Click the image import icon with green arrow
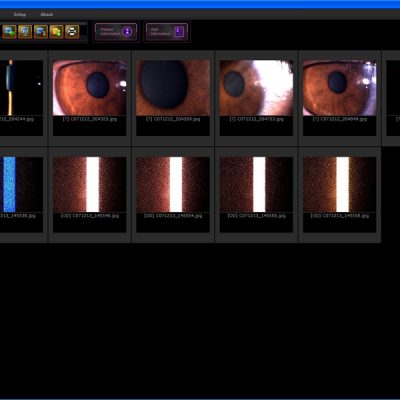 pyautogui.click(x=9, y=32)
